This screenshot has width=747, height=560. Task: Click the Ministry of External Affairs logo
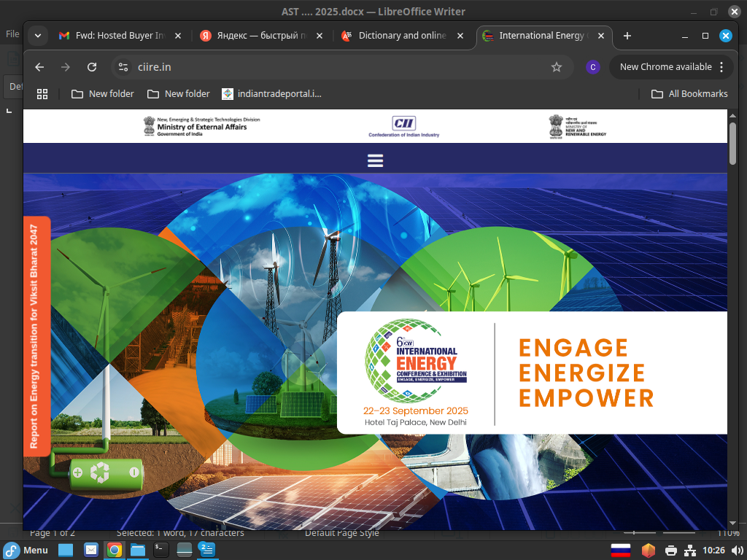(x=201, y=127)
